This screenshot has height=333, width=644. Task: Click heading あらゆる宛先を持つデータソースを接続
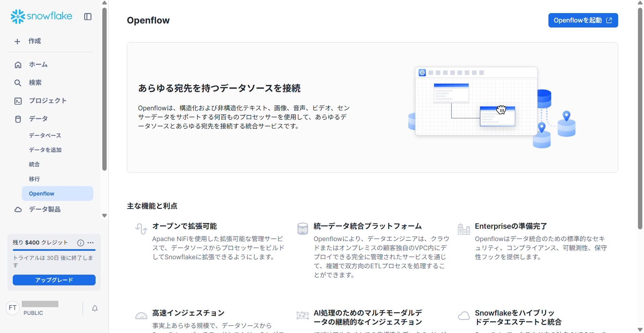click(x=219, y=88)
